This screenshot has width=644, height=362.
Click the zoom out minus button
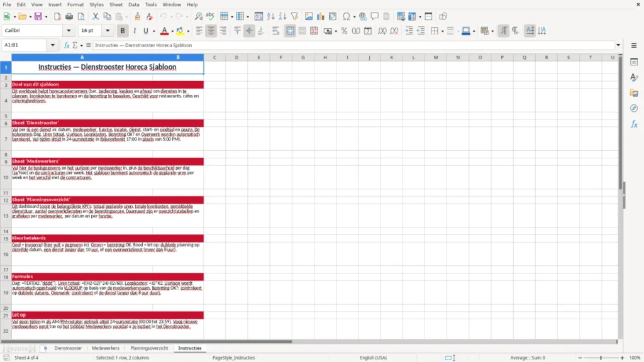[580, 358]
